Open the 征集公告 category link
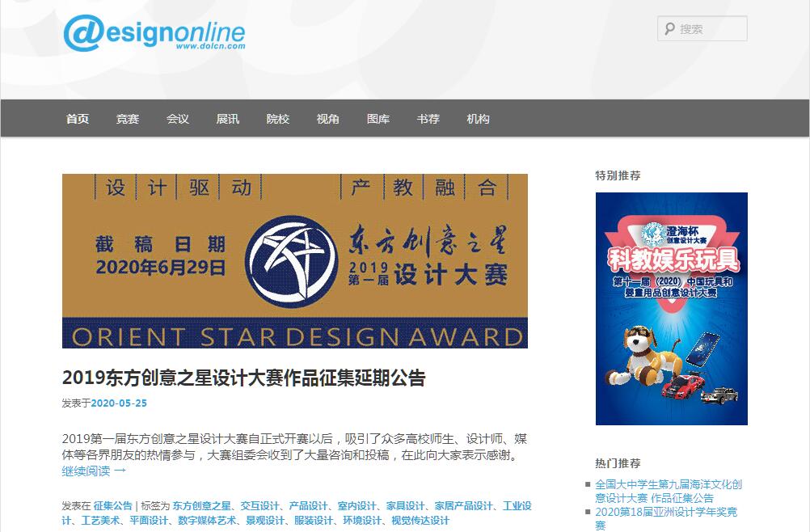810x532 pixels. pyautogui.click(x=113, y=506)
